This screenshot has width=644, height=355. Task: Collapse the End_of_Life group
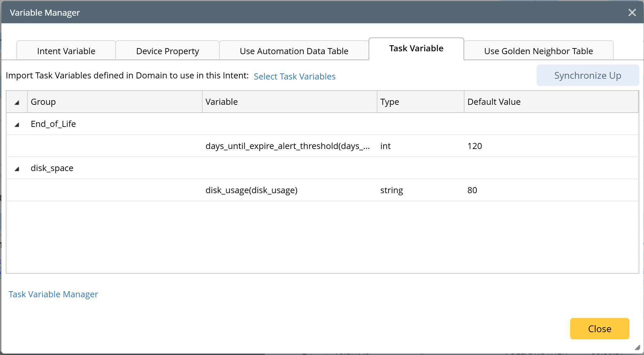point(17,124)
